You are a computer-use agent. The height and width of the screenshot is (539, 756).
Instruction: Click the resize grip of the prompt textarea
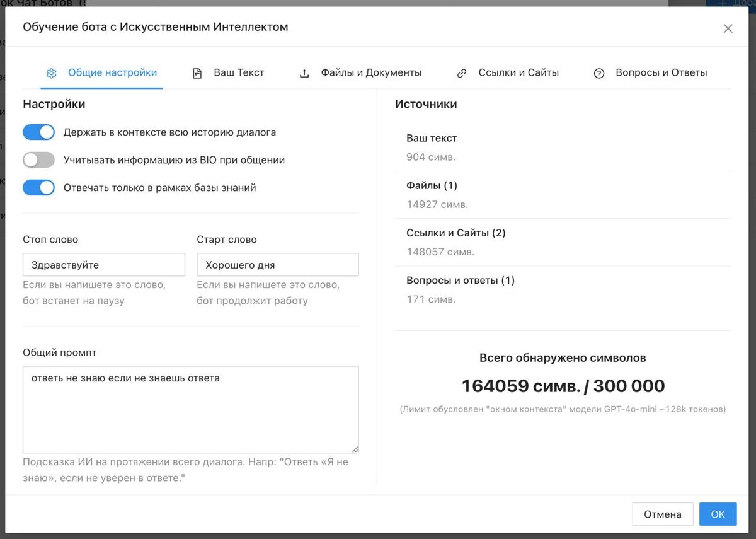point(355,449)
